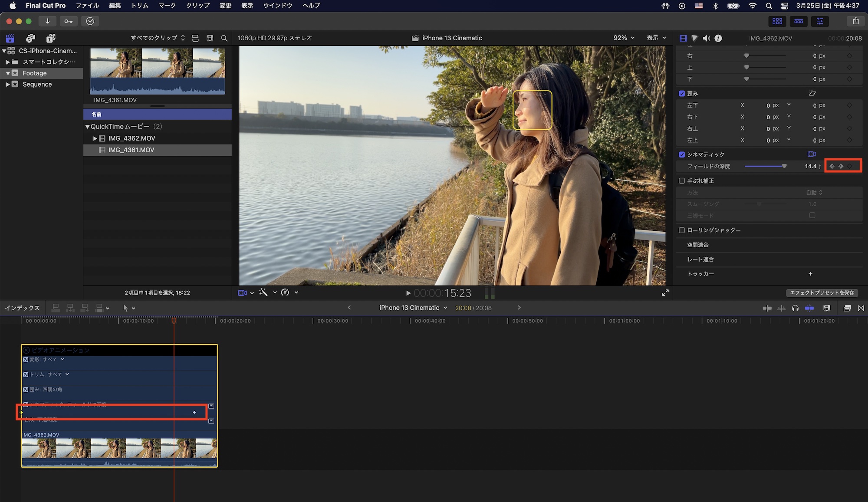Click the フィールドの深度 slider
This screenshot has height=502, width=868.
pos(765,166)
